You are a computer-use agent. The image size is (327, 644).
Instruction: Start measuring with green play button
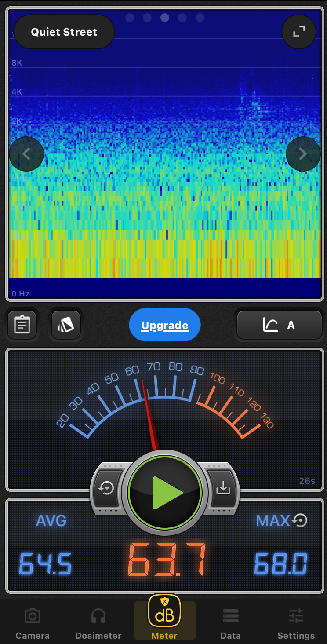tap(165, 493)
